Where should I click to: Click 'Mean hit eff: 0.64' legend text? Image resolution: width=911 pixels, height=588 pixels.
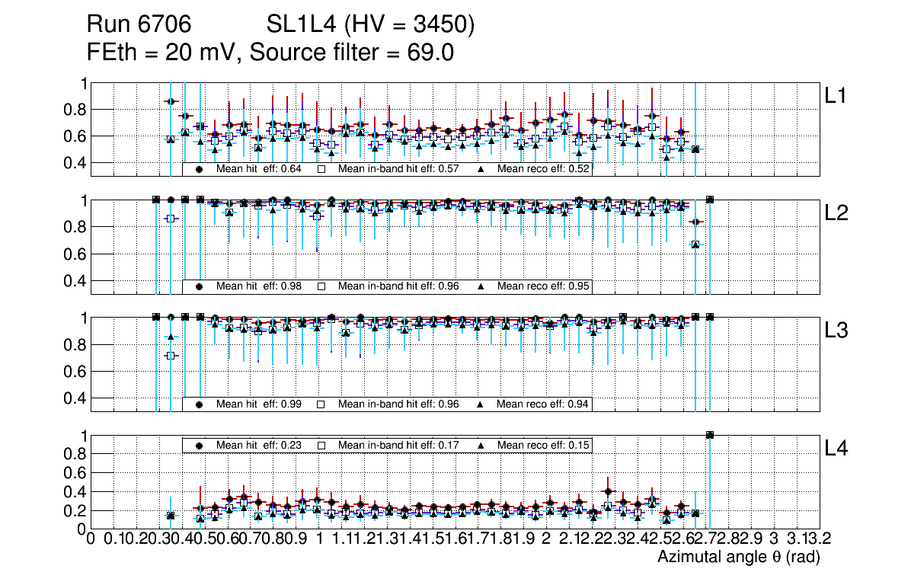click(x=254, y=169)
